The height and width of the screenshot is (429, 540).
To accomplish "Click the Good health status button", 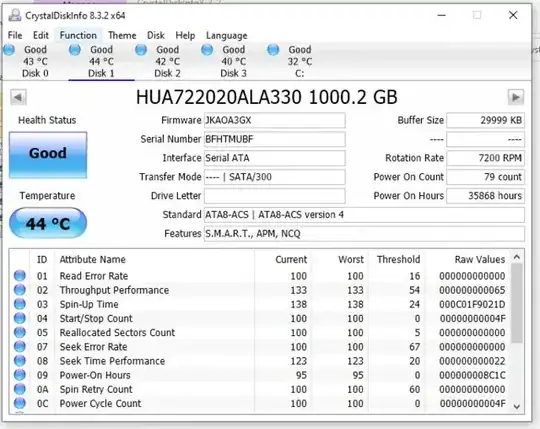I will pyautogui.click(x=48, y=155).
